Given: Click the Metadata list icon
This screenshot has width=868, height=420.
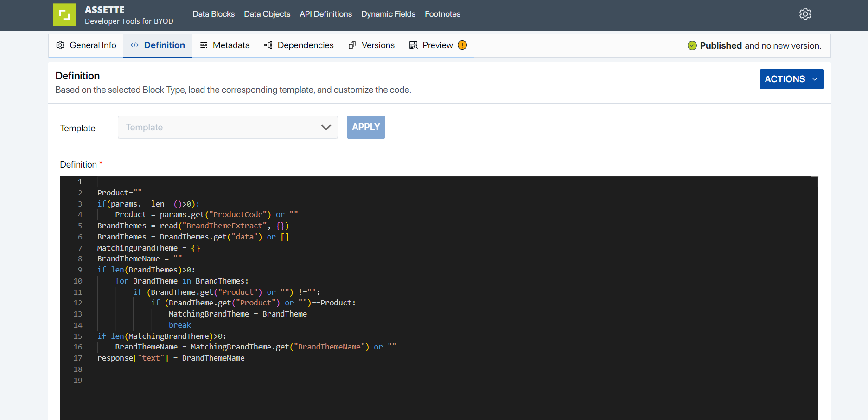Looking at the screenshot, I should [204, 45].
